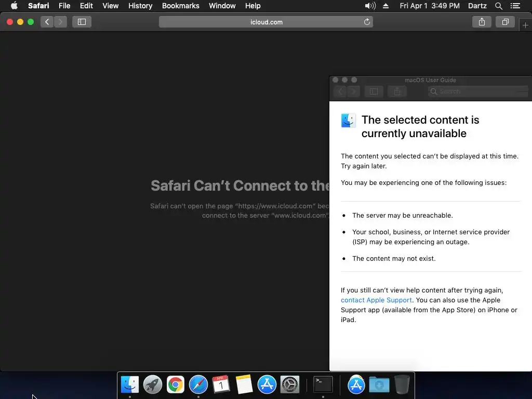This screenshot has height=399, width=532.
Task: Click 'The selected content is currently unavailable' heading
Action: [x=420, y=127]
